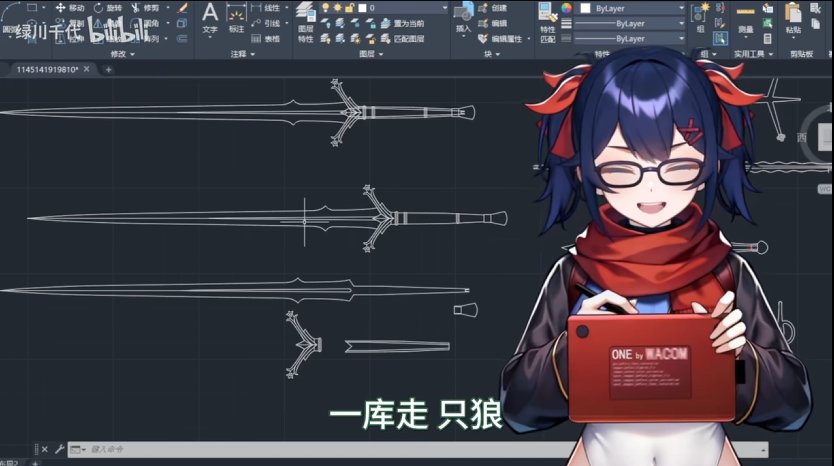Switch to layout tab 布局2
The image size is (834, 466).
(10, 463)
